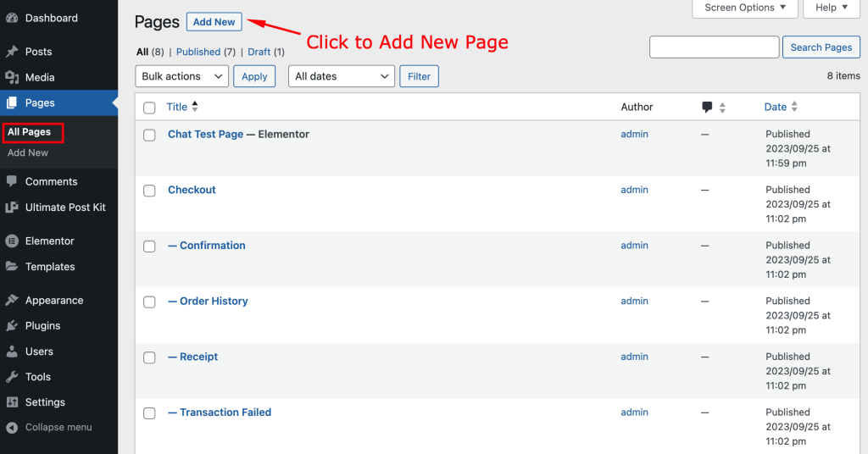
Task: Click the Filter button
Action: click(419, 76)
